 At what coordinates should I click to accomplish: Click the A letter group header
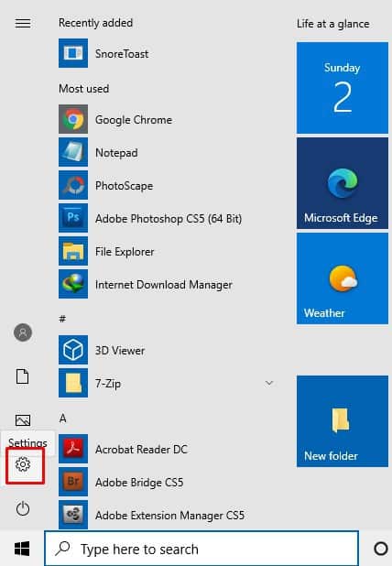(63, 418)
